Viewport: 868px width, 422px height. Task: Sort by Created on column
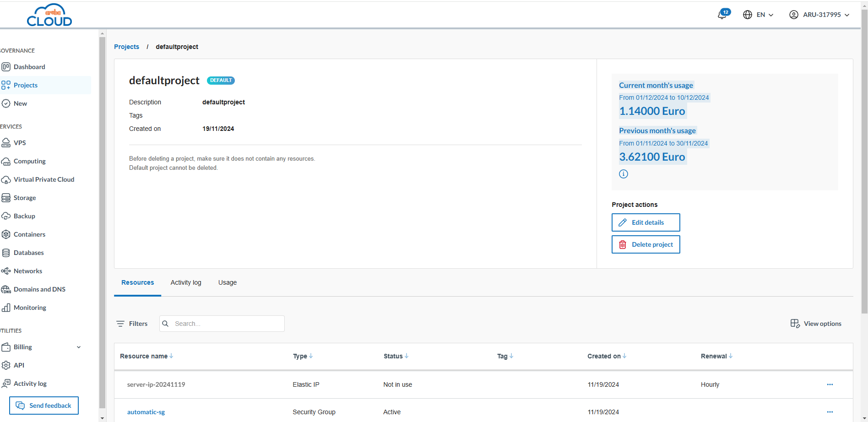[607, 356]
